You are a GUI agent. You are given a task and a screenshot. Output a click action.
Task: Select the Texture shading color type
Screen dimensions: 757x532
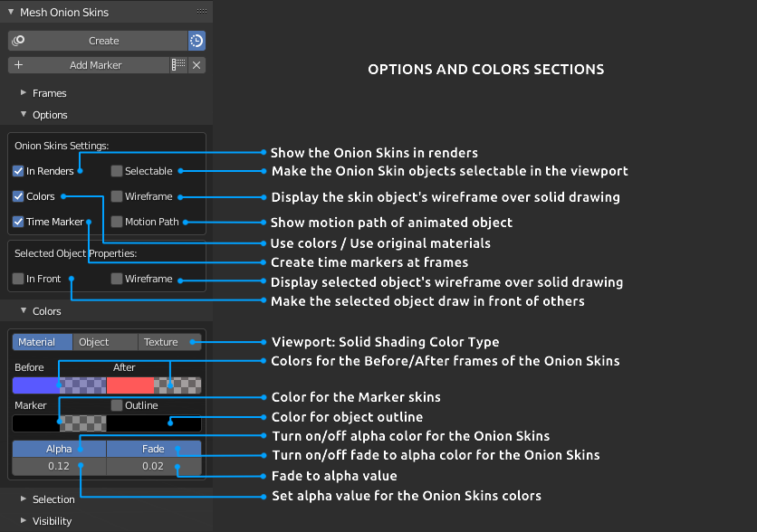point(169,342)
